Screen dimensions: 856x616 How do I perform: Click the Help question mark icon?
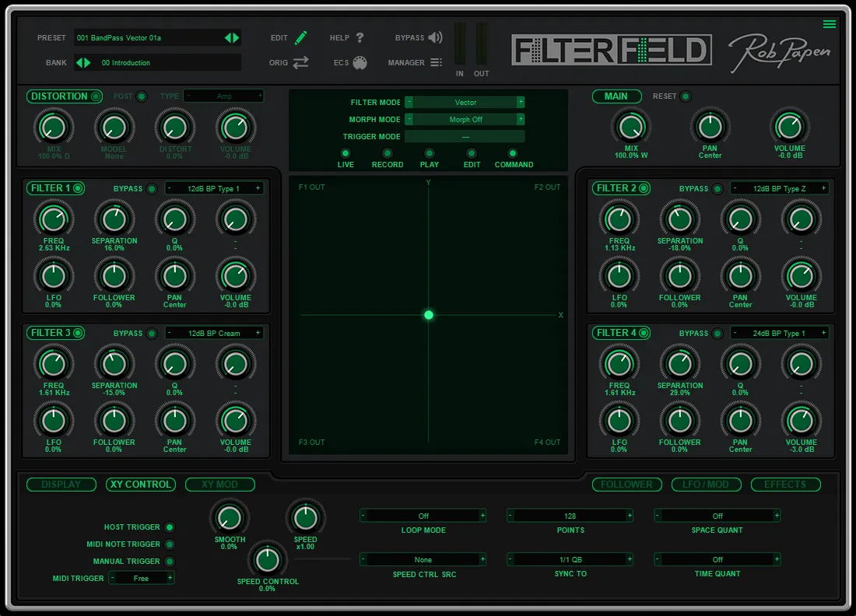pos(360,37)
